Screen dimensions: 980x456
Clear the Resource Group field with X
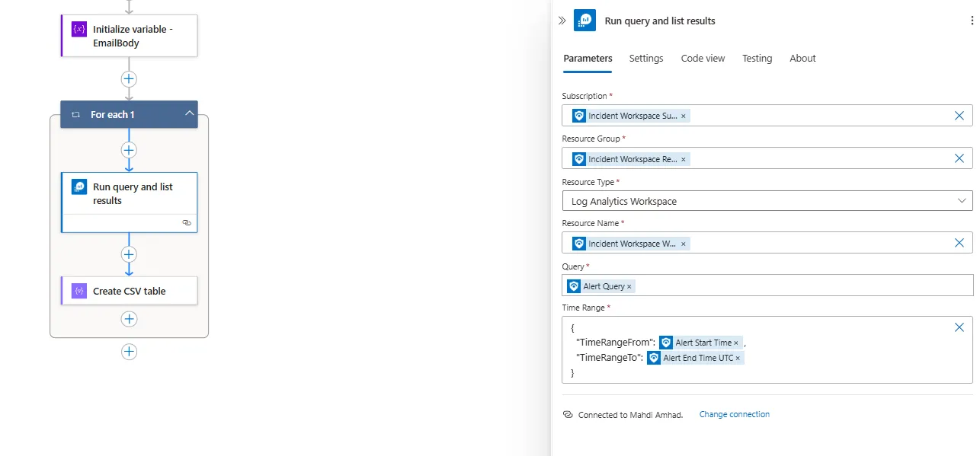959,158
